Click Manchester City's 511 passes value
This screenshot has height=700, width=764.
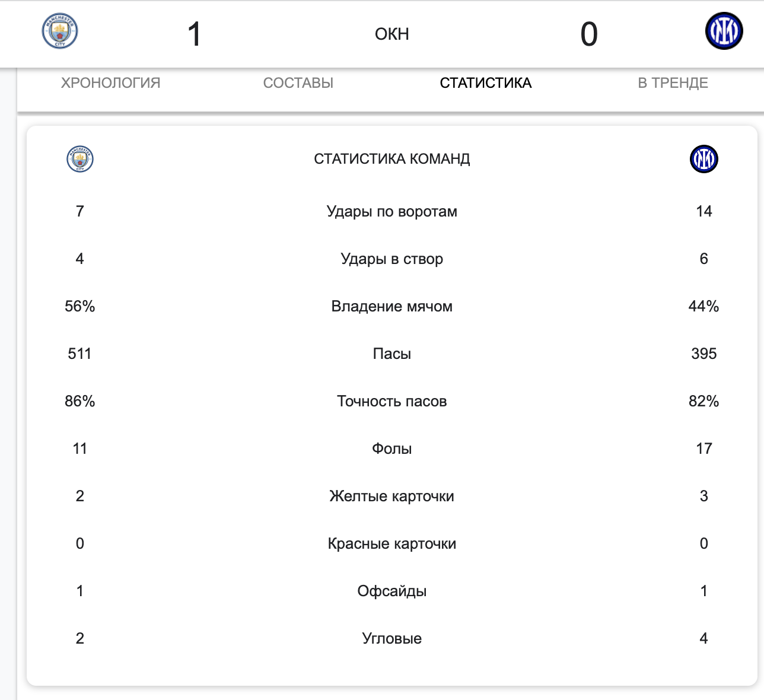(x=80, y=354)
